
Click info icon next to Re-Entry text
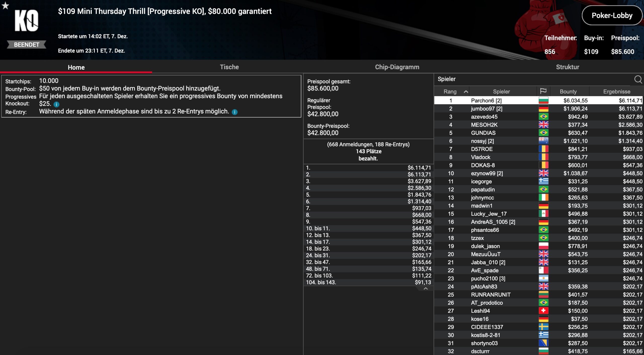point(234,112)
